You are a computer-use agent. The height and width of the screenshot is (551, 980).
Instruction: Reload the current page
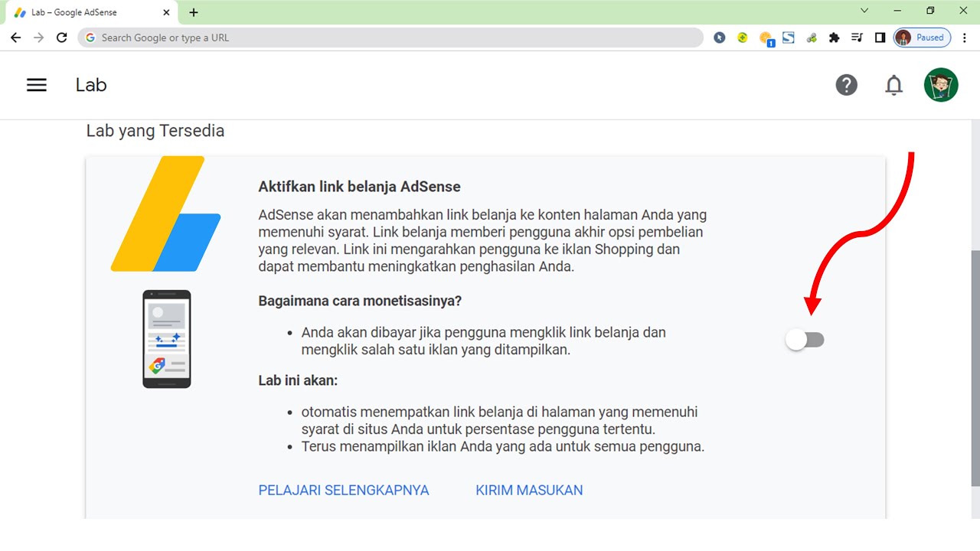pyautogui.click(x=62, y=37)
